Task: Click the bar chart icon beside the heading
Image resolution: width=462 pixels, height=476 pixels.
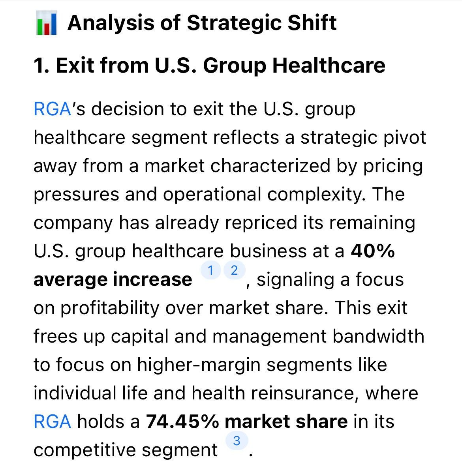Action: 47,24
